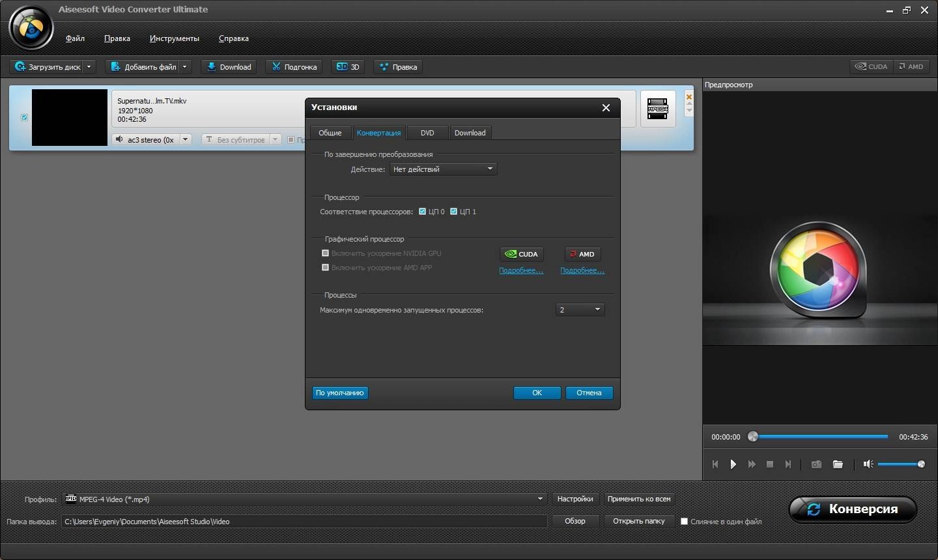Click the Обзор browse button
This screenshot has height=560, width=938.
575,521
